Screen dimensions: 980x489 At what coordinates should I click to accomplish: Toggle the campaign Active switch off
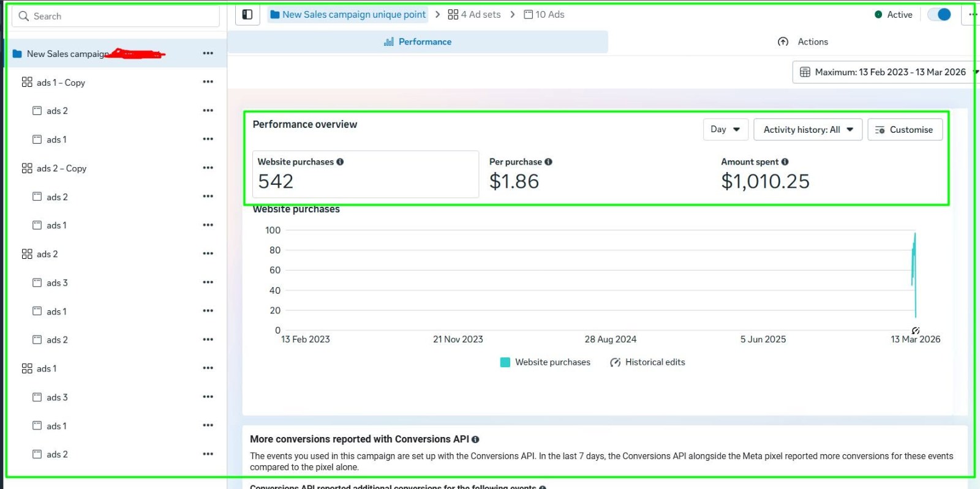(939, 15)
